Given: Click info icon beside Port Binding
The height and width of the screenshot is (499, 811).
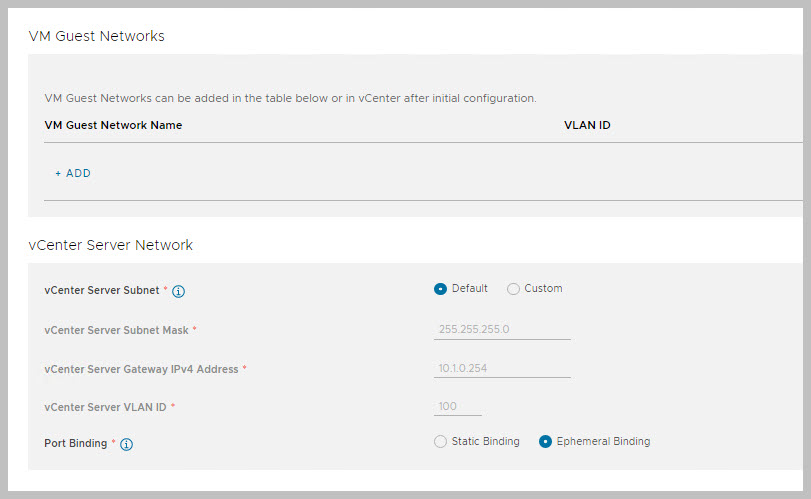Looking at the screenshot, I should tap(127, 444).
